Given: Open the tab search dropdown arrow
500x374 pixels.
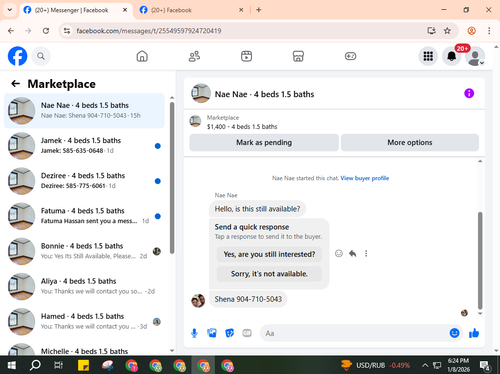Looking at the screenshot, I should click(10, 10).
